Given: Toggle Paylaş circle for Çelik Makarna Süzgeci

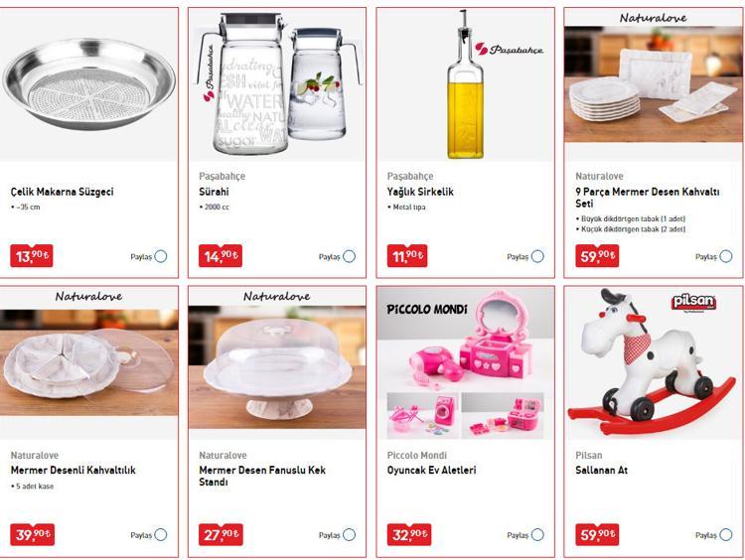Looking at the screenshot, I should pos(161,256).
